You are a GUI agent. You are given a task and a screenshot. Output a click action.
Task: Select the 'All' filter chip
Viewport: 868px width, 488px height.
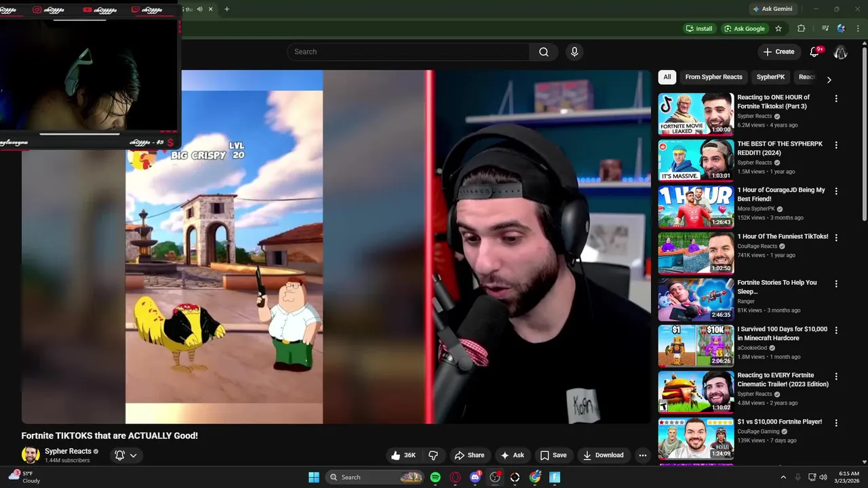click(x=667, y=77)
